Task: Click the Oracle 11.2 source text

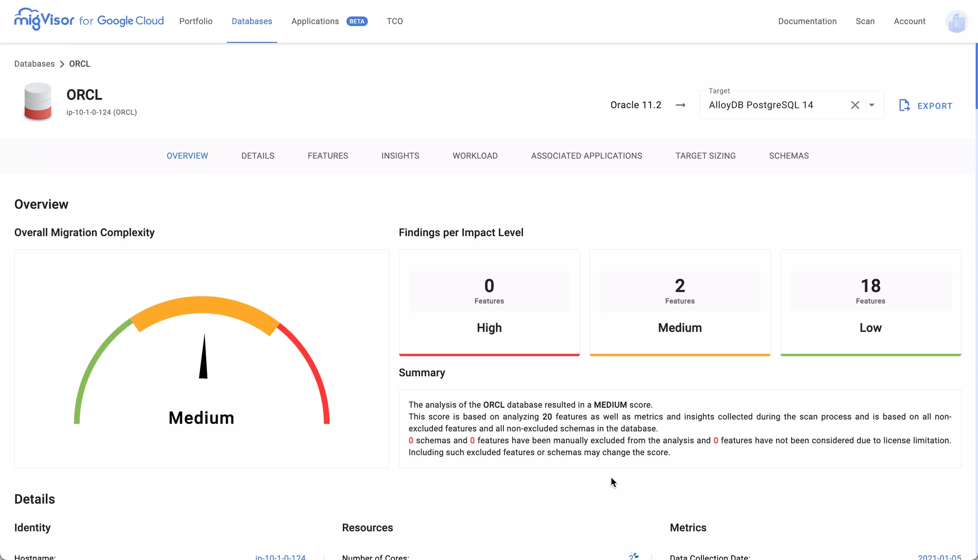Action: [635, 105]
